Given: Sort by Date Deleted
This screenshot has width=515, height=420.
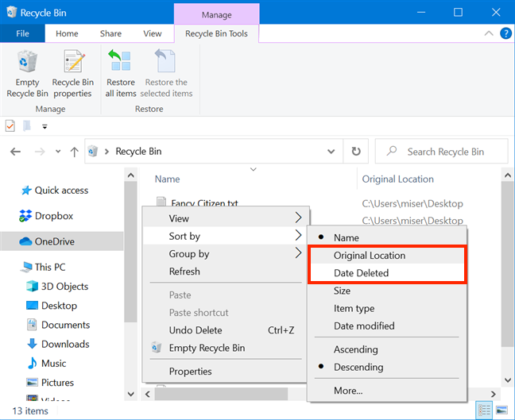Looking at the screenshot, I should [387, 273].
